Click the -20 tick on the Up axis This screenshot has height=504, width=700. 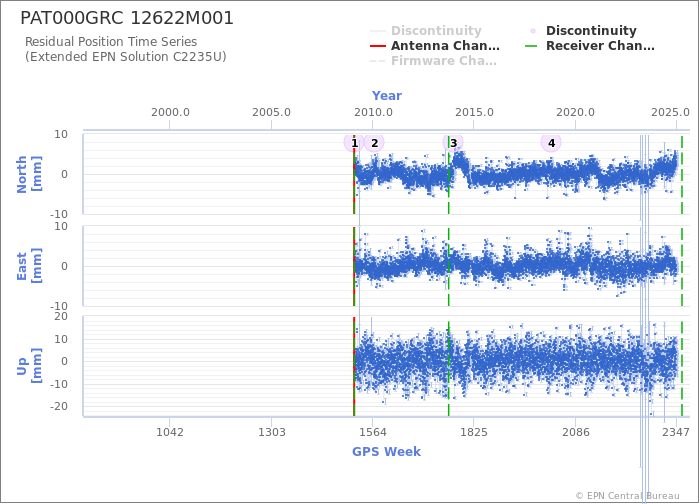click(58, 406)
